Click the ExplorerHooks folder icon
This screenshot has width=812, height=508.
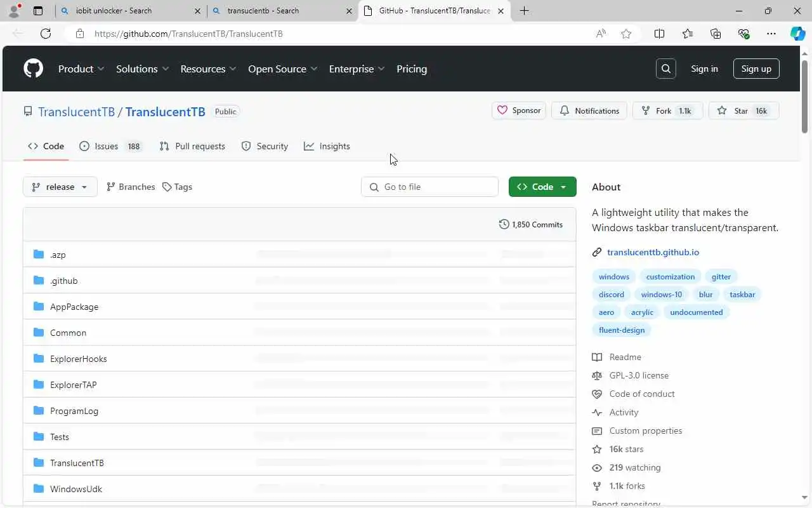[39, 358]
